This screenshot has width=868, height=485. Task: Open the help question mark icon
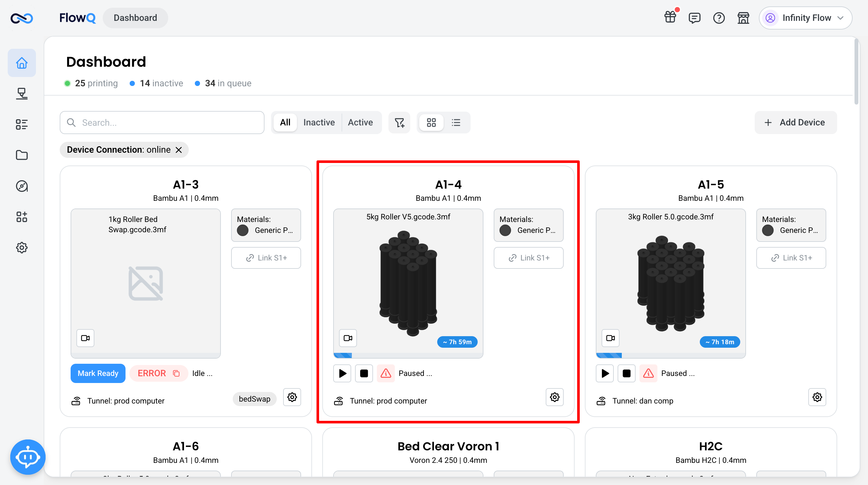719,18
